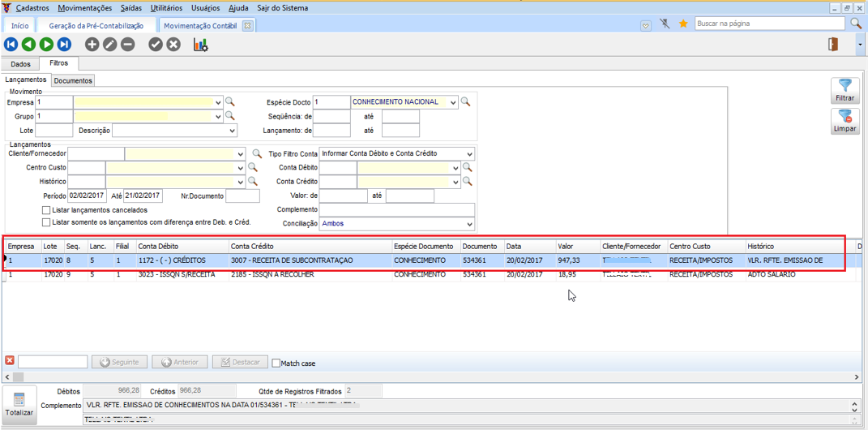Expand the Tipo Filtro Conta dropdown
The height and width of the screenshot is (430, 868).
[x=469, y=154]
